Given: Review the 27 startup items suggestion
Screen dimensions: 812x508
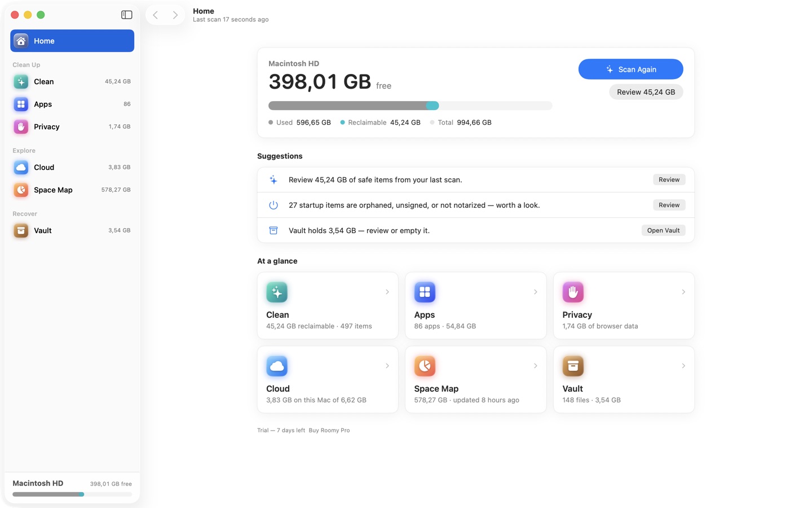Looking at the screenshot, I should click(x=669, y=205).
